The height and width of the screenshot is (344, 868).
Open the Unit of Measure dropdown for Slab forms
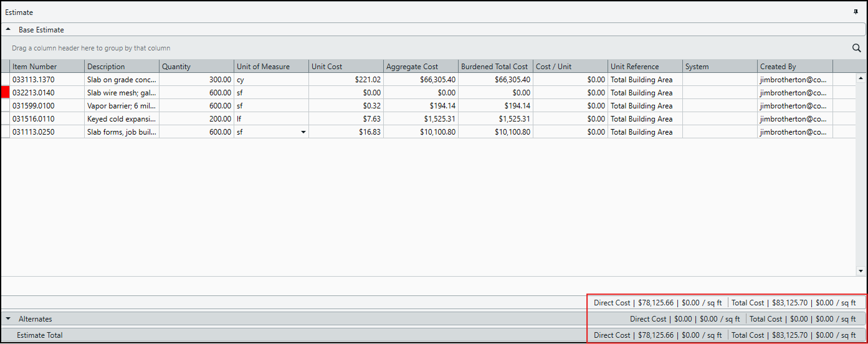tap(303, 132)
